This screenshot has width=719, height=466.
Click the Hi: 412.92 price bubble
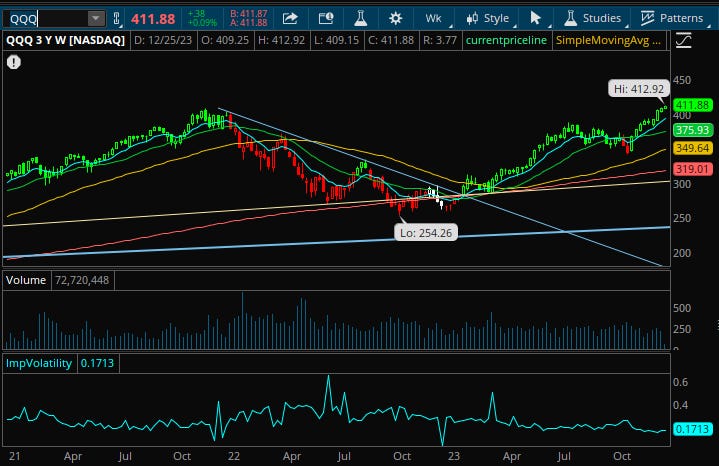pyautogui.click(x=639, y=89)
